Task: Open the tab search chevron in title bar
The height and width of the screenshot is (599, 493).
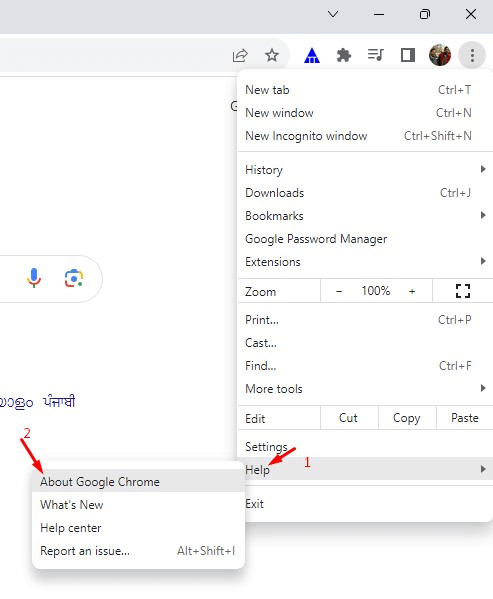Action: click(333, 15)
